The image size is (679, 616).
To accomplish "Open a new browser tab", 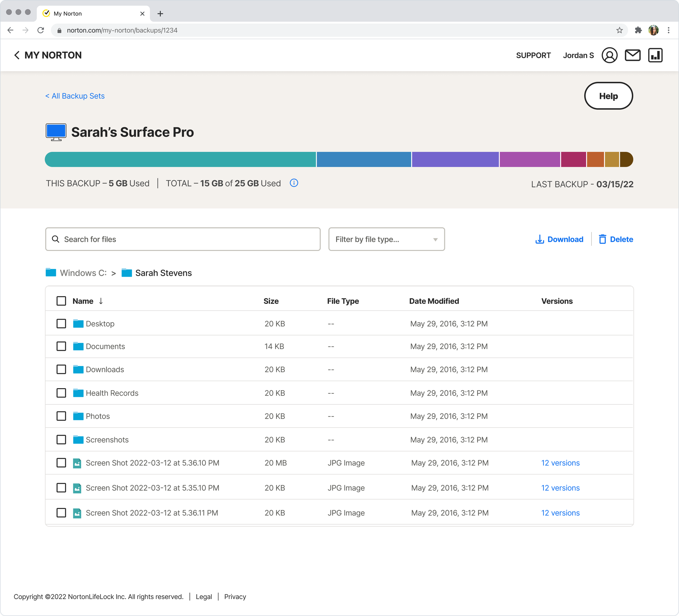I will tap(160, 14).
